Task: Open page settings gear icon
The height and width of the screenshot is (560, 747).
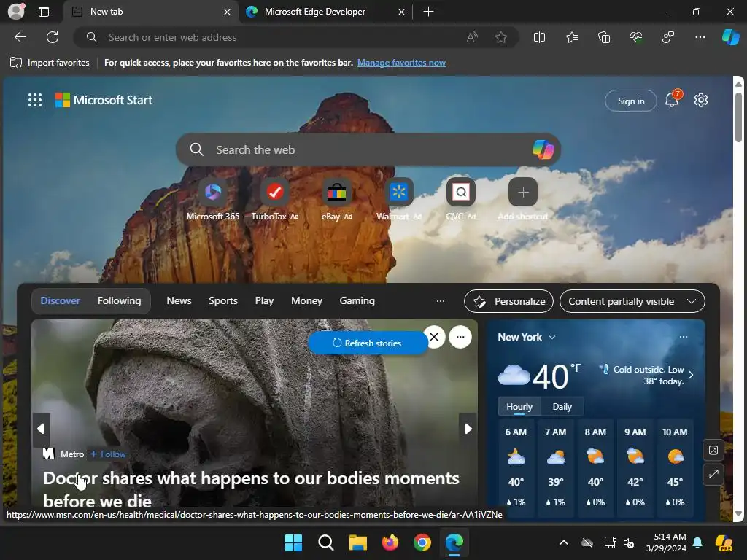Action: tap(701, 100)
